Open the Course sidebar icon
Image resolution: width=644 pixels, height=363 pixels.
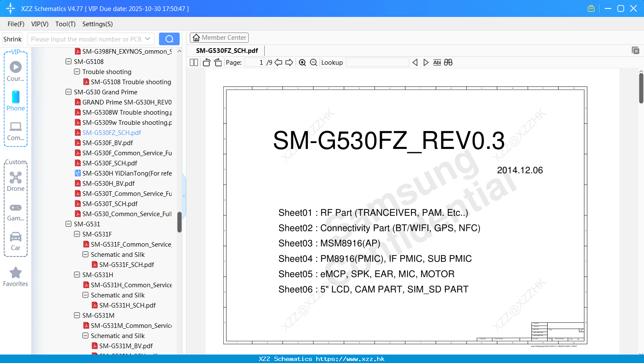pyautogui.click(x=16, y=71)
